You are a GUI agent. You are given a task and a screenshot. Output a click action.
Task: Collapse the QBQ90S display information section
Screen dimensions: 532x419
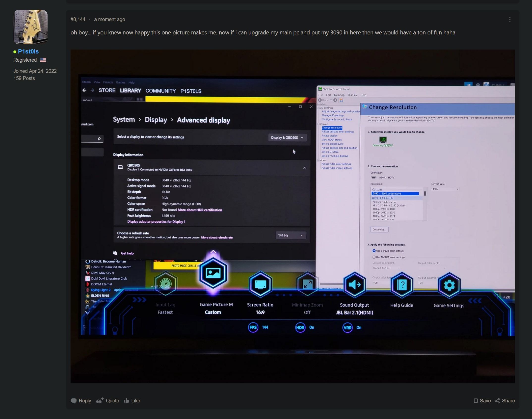point(305,168)
